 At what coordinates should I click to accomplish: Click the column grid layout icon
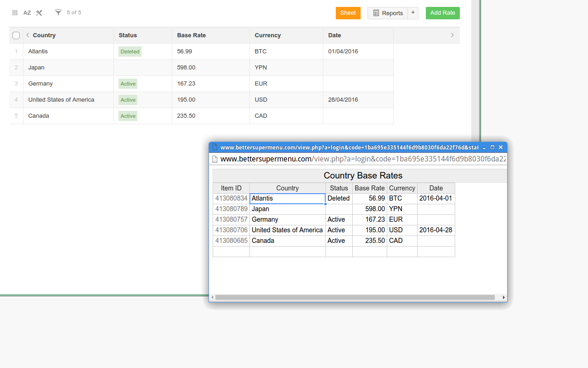tap(15, 13)
